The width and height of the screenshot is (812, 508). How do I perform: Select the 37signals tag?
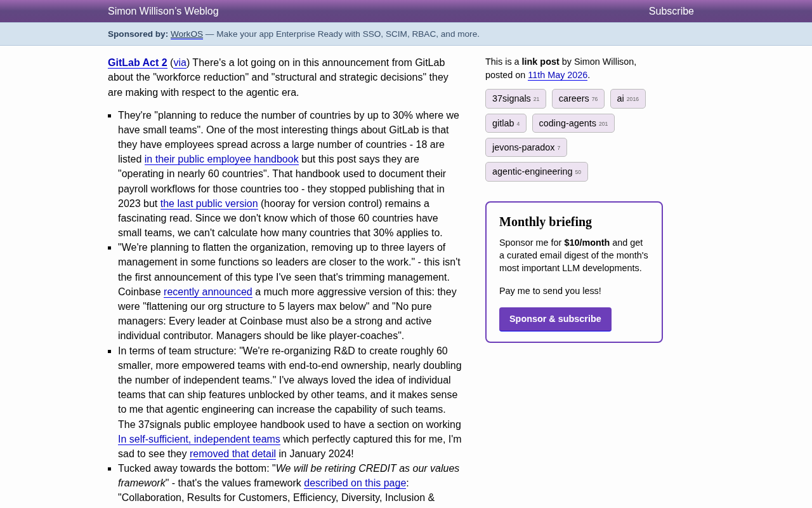[x=516, y=99]
